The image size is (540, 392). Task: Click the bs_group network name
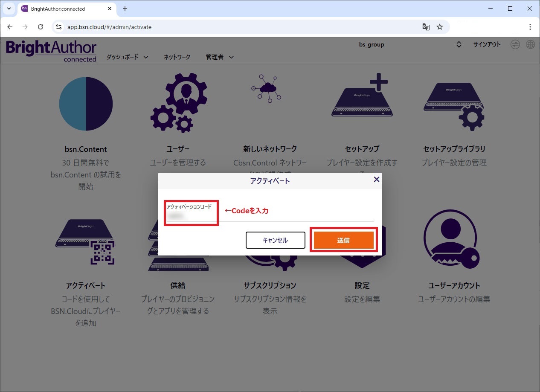coord(372,44)
